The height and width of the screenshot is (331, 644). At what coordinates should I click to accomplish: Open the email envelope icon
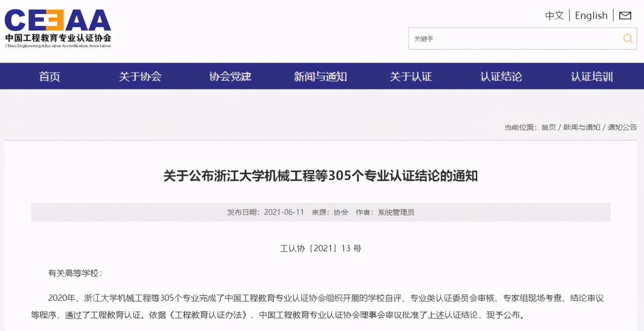tap(625, 15)
